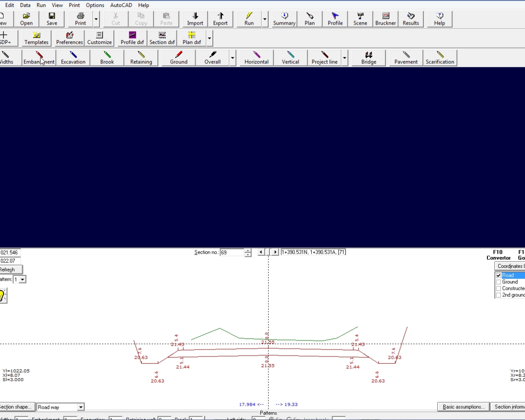Tick the Constructed layer checkbox
Viewport: 525px width, 420px height.
click(499, 288)
